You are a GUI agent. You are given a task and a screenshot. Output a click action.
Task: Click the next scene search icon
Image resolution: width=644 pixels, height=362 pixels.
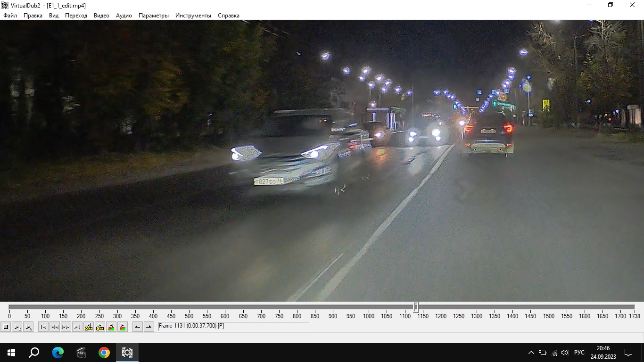(123, 327)
